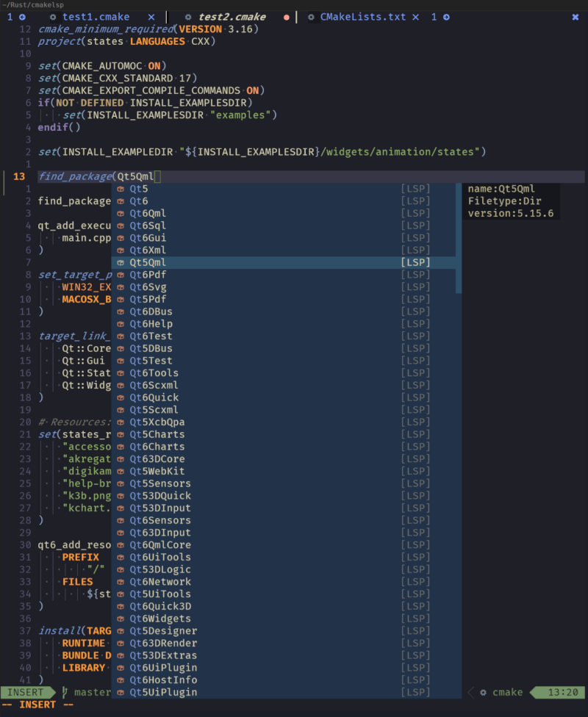Click the icon next to Qt6Widgets completion item
Image resolution: width=588 pixels, height=717 pixels.
(119, 618)
